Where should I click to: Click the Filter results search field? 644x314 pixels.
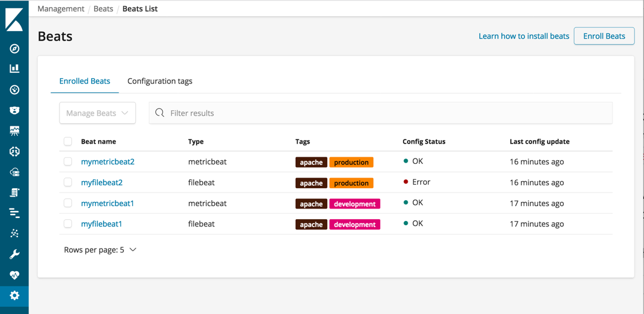(x=381, y=113)
